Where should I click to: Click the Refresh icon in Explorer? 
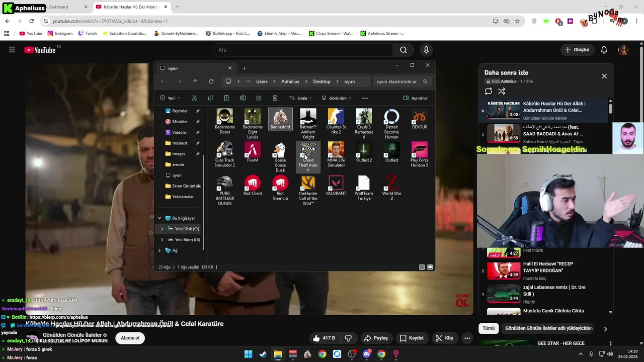211,81
